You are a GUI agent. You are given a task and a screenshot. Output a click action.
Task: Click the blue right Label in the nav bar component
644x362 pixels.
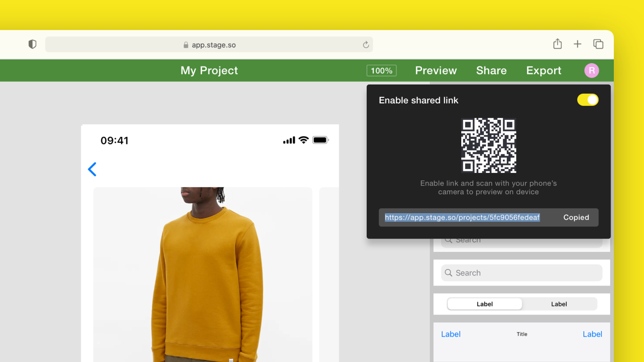pyautogui.click(x=592, y=334)
